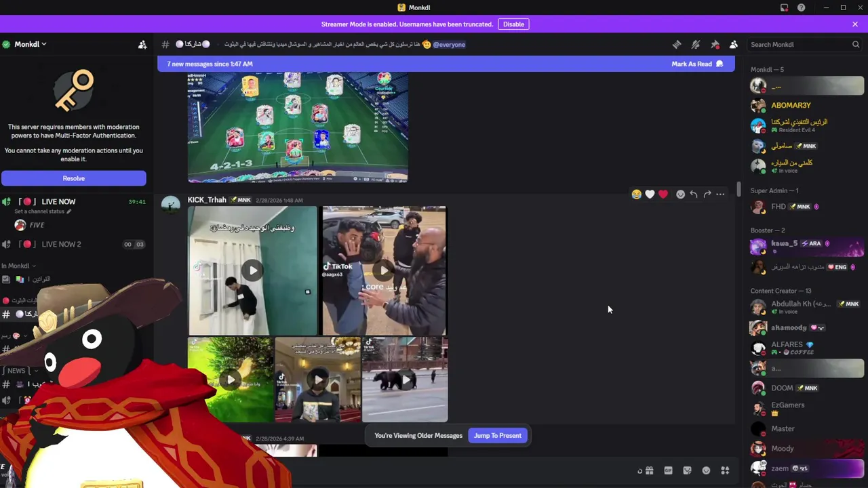Play the green tree TikTok video
This screenshot has width=868, height=488.
coord(231,380)
